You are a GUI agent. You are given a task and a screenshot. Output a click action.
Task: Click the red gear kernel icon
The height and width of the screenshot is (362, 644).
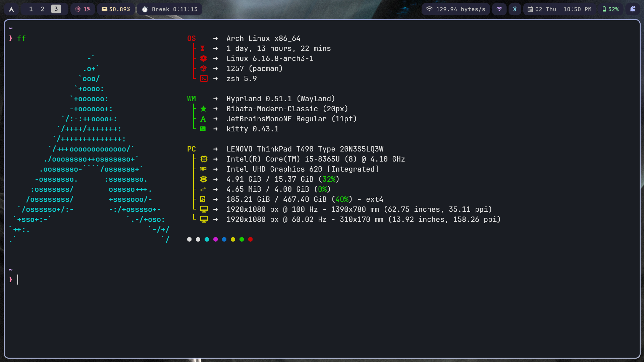point(203,59)
